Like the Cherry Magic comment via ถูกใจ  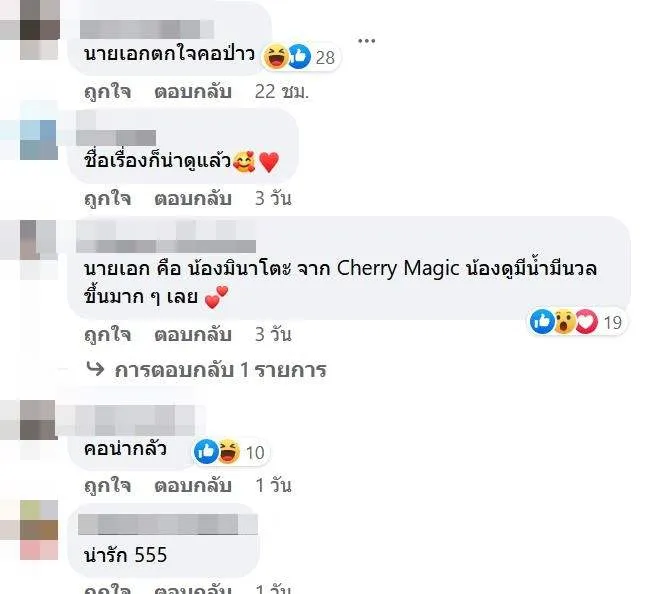pos(107,335)
